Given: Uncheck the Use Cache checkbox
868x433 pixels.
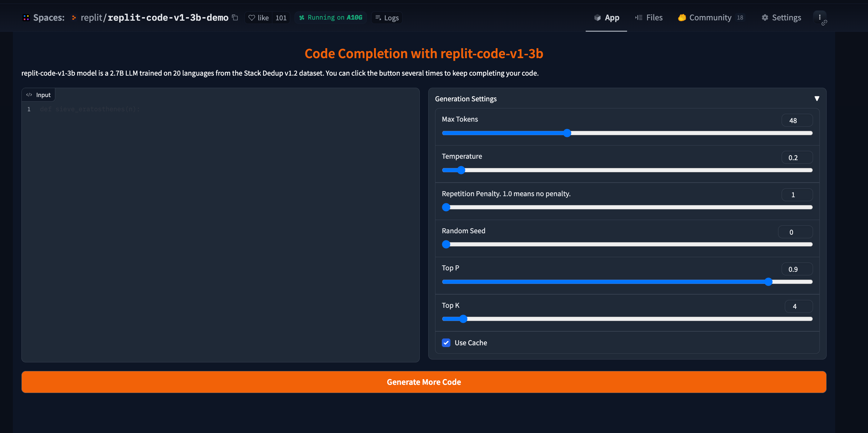Looking at the screenshot, I should pyautogui.click(x=446, y=343).
